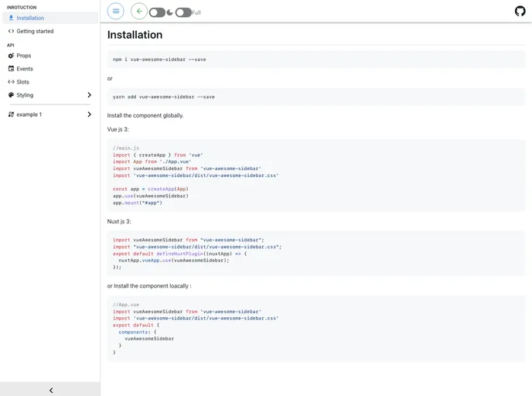Click the arrows icon beside Slots
Screen dimensions: 532x396
point(11,82)
